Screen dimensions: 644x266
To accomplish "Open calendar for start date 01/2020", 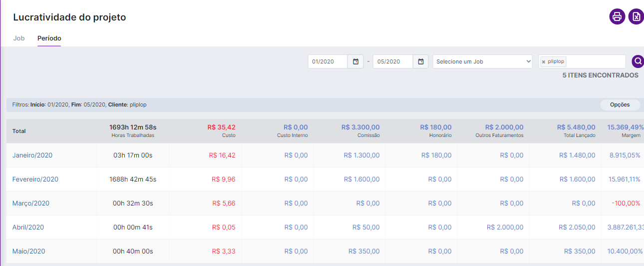I will click(355, 61).
